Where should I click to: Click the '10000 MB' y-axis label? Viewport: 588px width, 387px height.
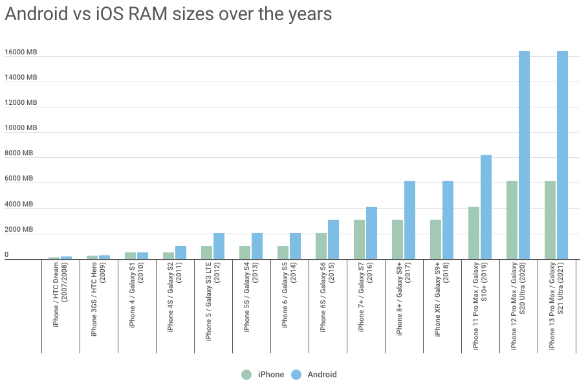(21, 128)
